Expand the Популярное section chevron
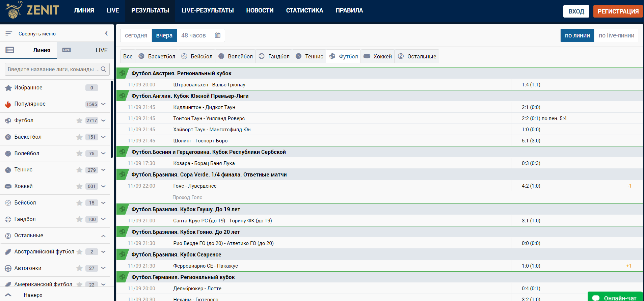 click(103, 104)
